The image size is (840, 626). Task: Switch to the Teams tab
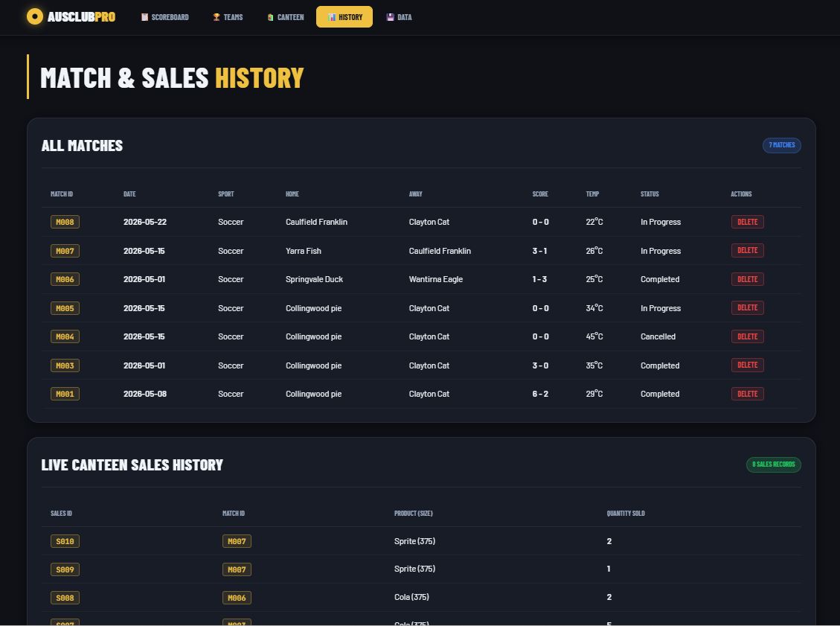click(228, 17)
